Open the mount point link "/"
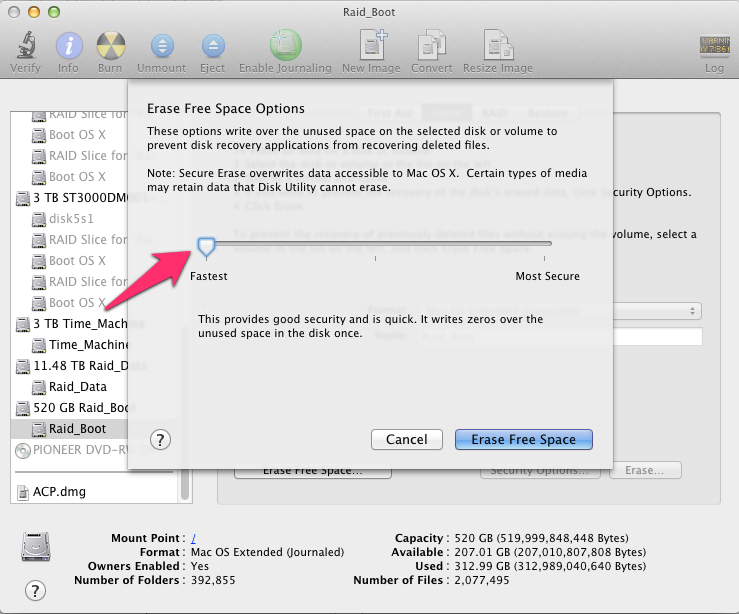 [x=194, y=538]
